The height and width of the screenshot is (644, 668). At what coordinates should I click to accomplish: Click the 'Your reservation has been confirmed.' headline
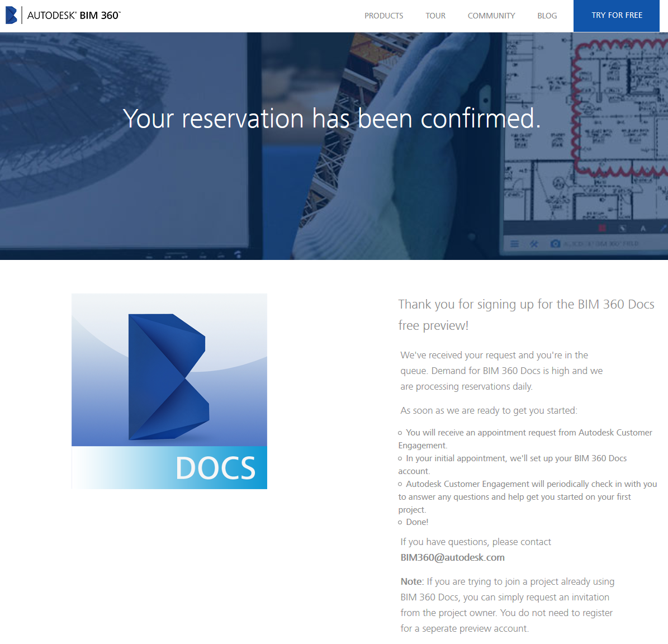coord(332,119)
